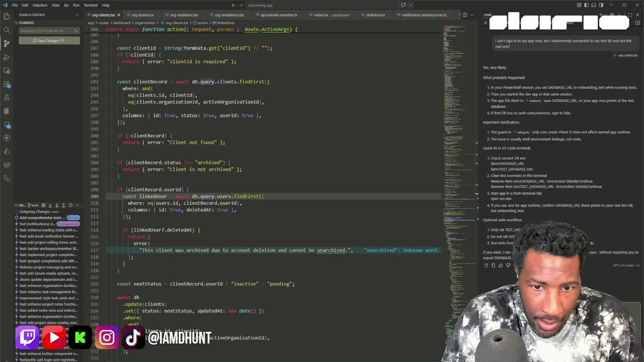Image resolution: width=644 pixels, height=362 pixels.
Task: Click the onboarding-app command center search box
Action: tap(321, 5)
